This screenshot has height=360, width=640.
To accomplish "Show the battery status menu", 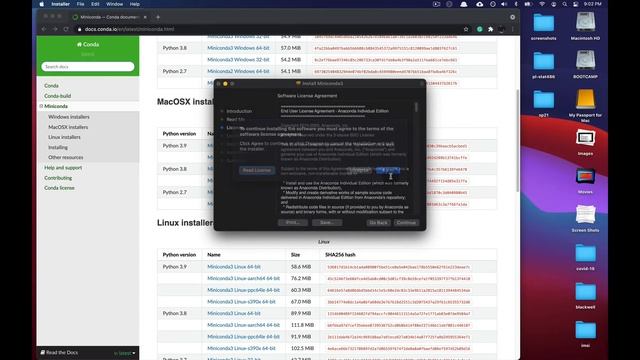I will pyautogui.click(x=528, y=4).
